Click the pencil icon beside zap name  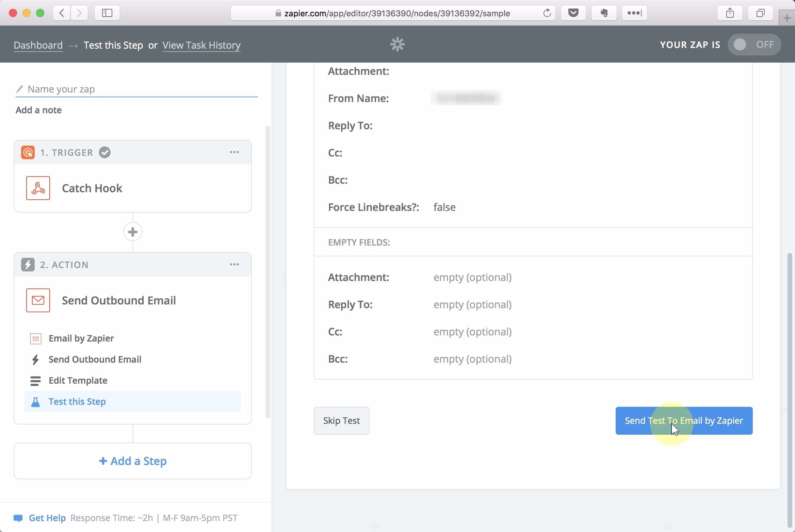pyautogui.click(x=19, y=89)
